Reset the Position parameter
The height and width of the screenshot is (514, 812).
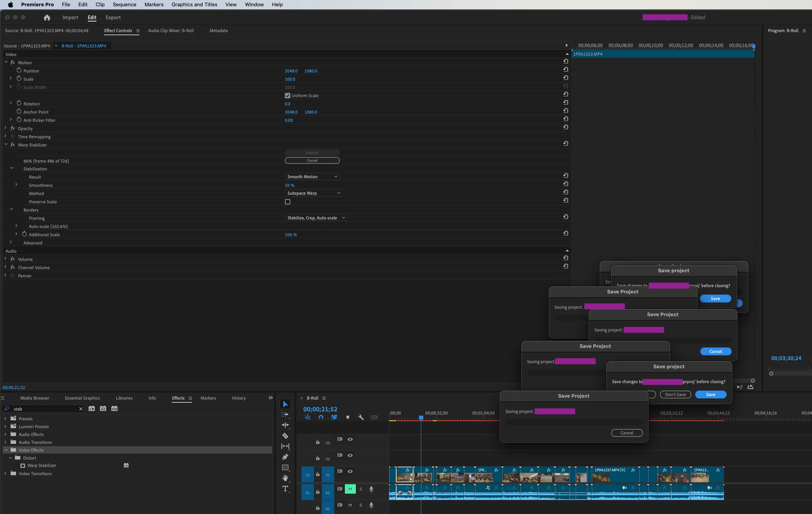(x=565, y=69)
